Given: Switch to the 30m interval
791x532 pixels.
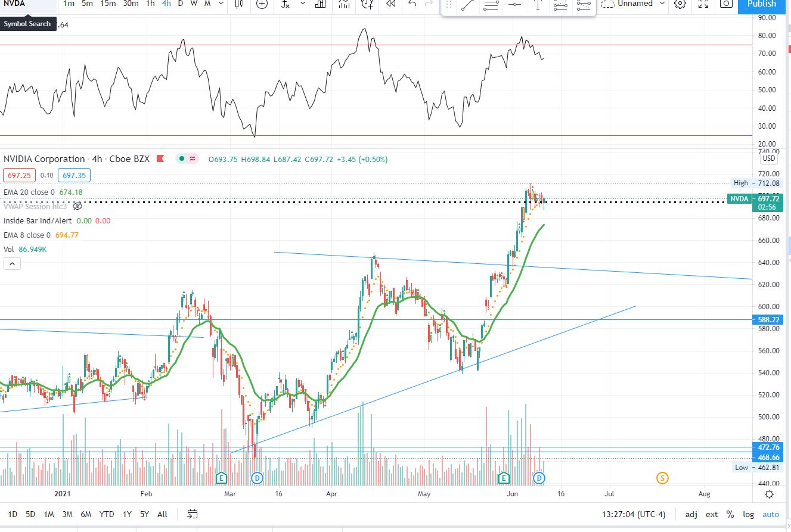Looking at the screenshot, I should pyautogui.click(x=131, y=4).
